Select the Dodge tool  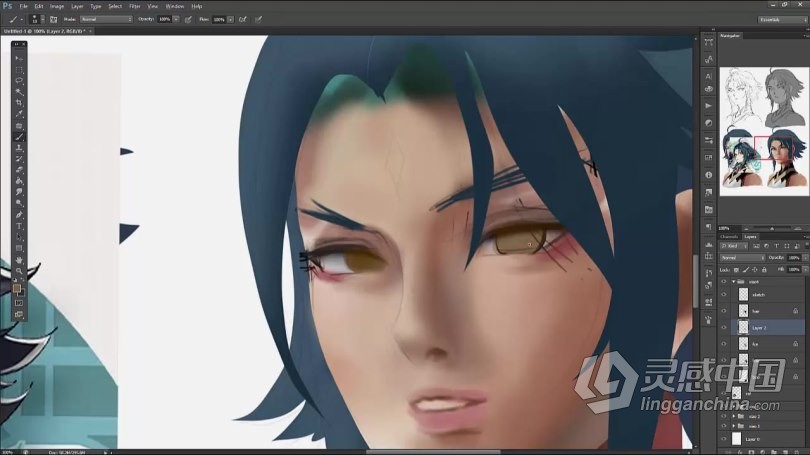pos(19,203)
